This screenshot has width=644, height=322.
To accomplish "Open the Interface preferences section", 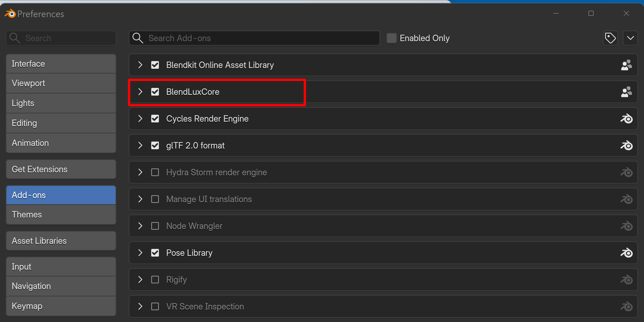I will click(61, 64).
